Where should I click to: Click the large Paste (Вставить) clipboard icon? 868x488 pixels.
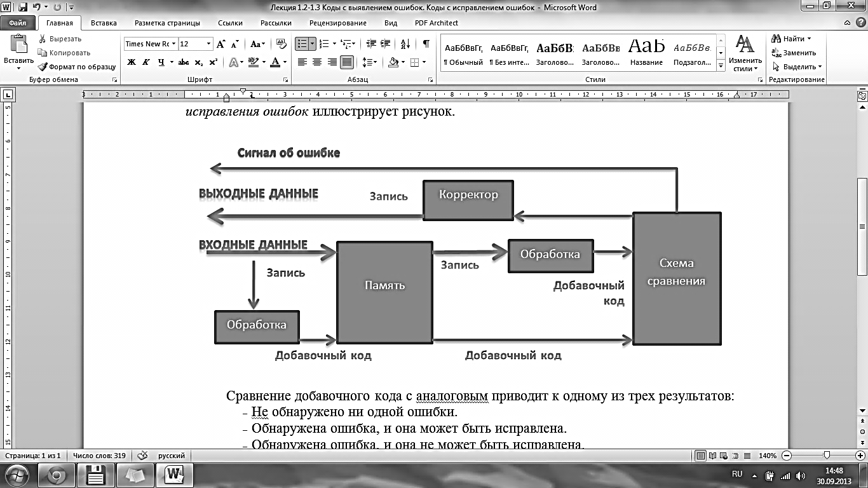click(18, 45)
